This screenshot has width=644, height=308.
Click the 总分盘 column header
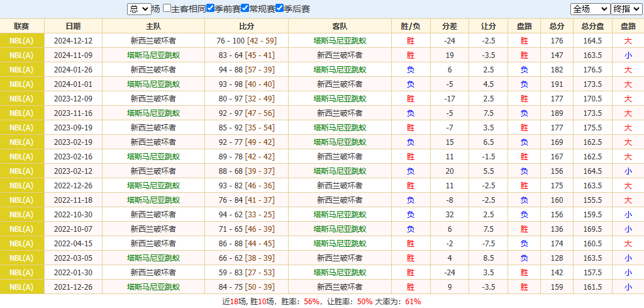tap(592, 26)
